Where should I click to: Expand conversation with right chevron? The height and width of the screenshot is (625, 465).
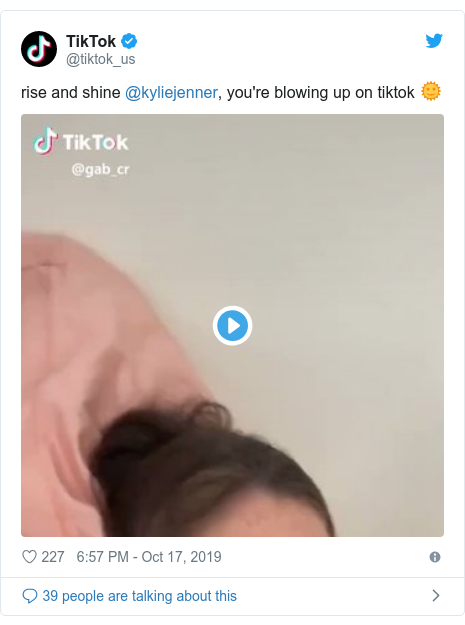[436, 596]
